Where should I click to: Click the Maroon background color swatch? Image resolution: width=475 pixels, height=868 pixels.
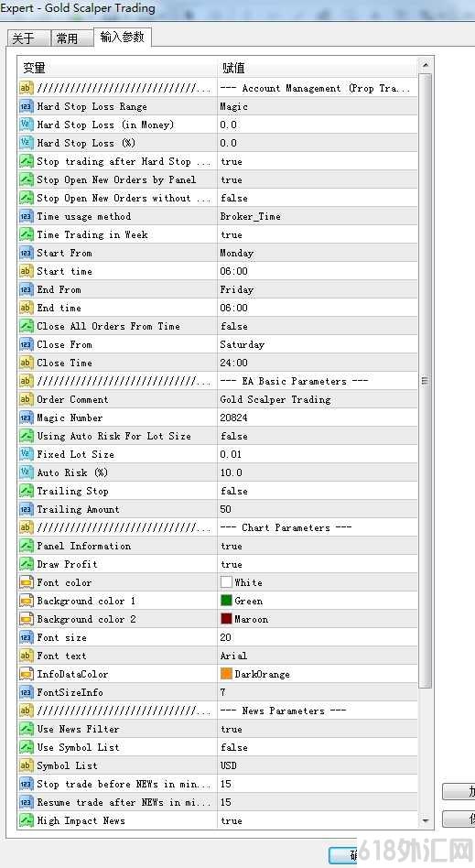tap(226, 619)
